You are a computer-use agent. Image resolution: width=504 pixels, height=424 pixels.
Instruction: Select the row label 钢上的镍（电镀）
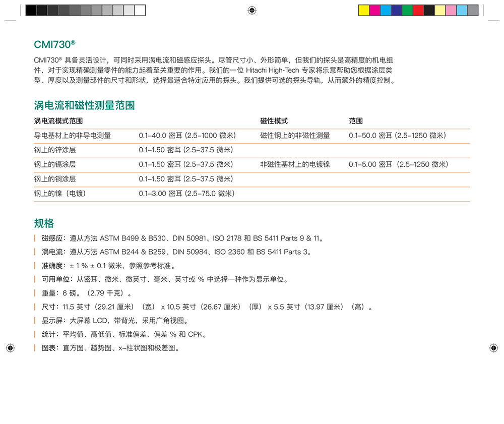60,194
